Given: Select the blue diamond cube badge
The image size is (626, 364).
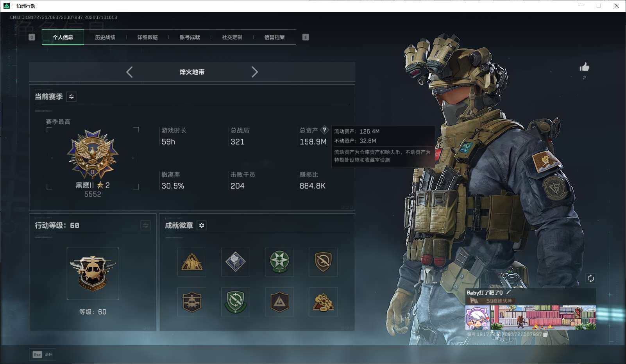Looking at the screenshot, I should pyautogui.click(x=236, y=262).
